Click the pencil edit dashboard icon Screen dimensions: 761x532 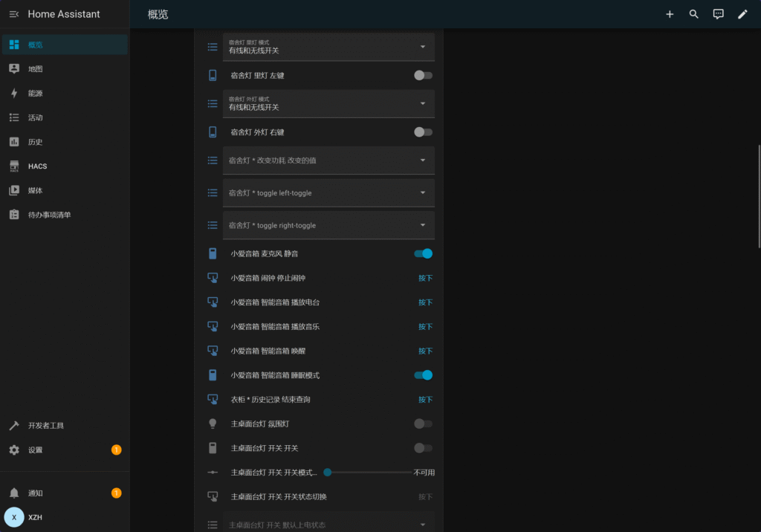coord(742,14)
